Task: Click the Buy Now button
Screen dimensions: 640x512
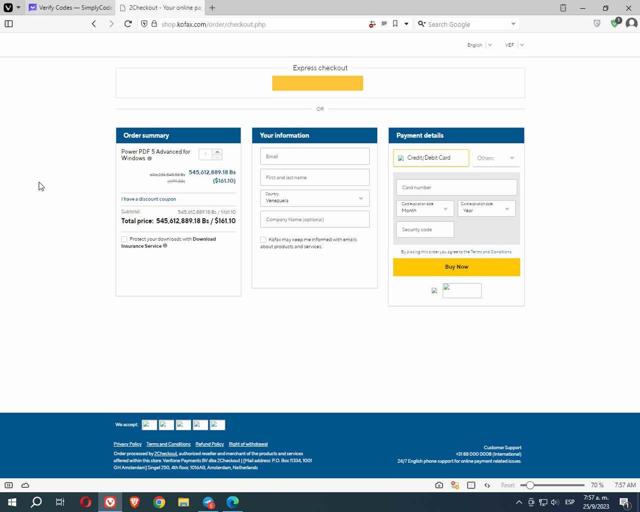Action: pos(456,267)
